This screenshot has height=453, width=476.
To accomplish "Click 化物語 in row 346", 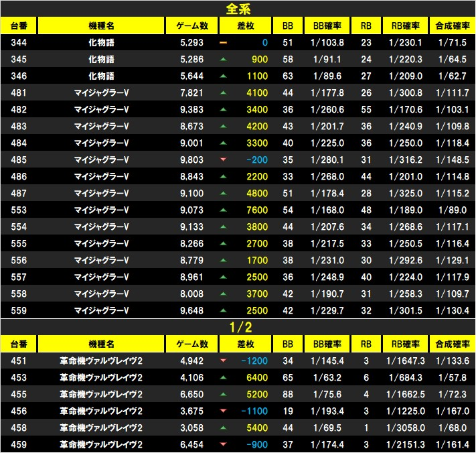I will click(x=101, y=76).
